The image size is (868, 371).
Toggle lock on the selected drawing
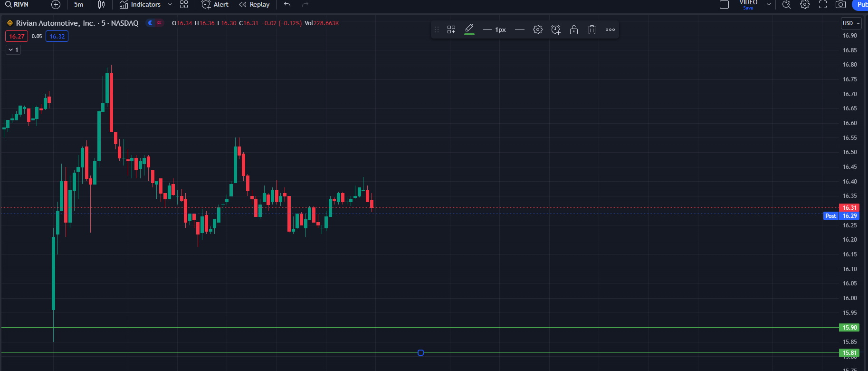tap(574, 29)
